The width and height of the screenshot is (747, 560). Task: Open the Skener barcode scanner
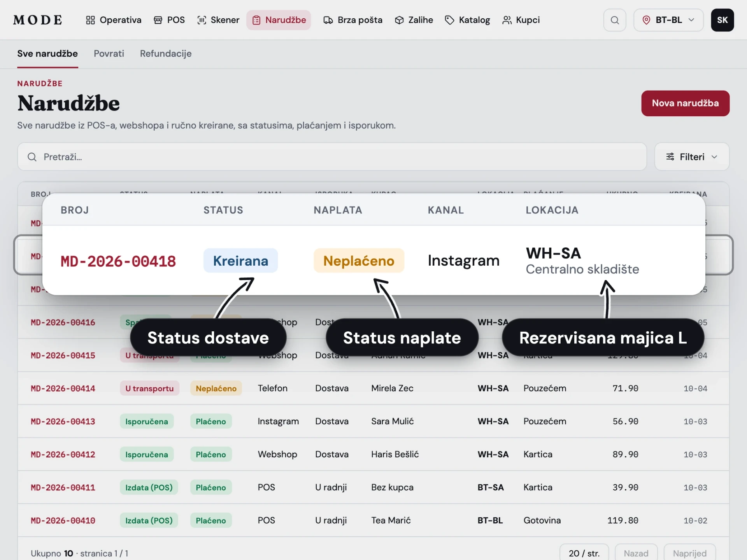[x=218, y=20]
